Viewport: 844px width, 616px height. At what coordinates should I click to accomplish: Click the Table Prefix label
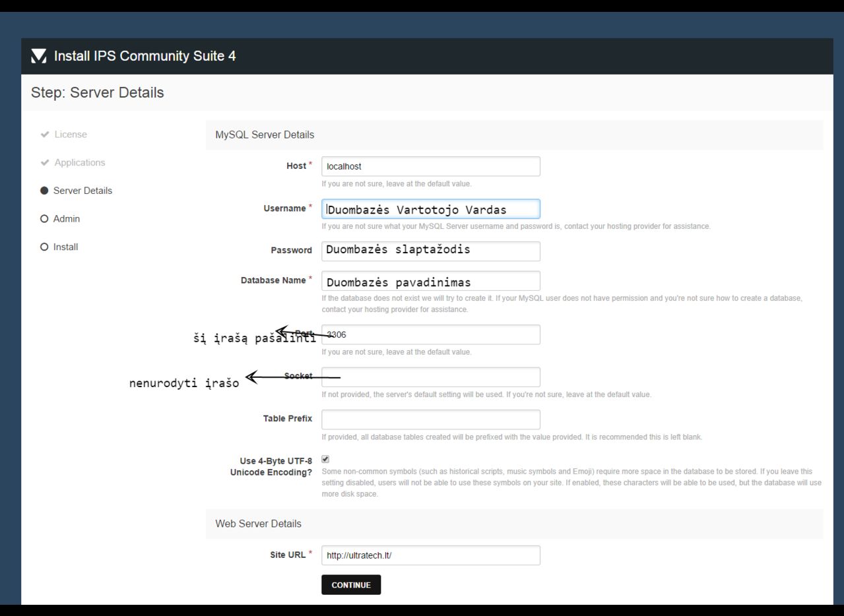[x=288, y=419]
